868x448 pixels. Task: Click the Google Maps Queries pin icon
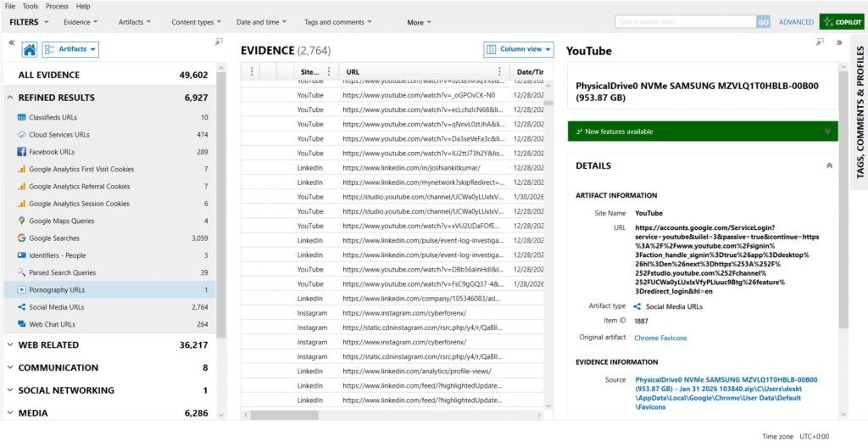pyautogui.click(x=22, y=221)
